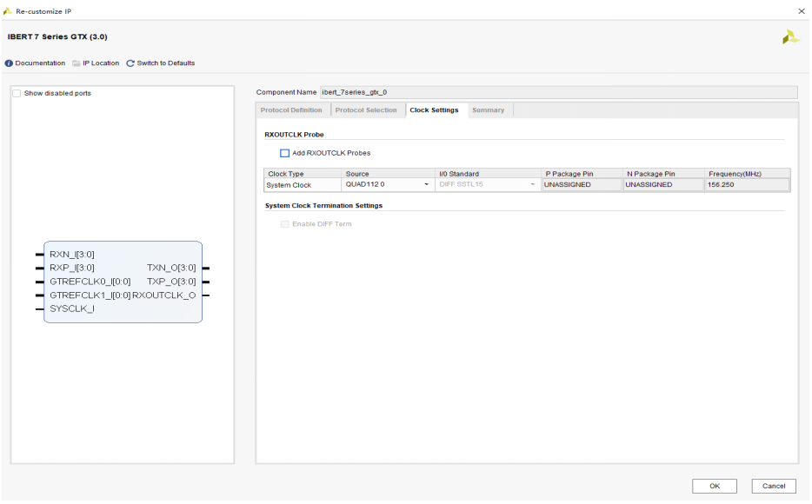Switch to Protocol Definition tab
Image resolution: width=812 pixels, height=504 pixels.
291,110
